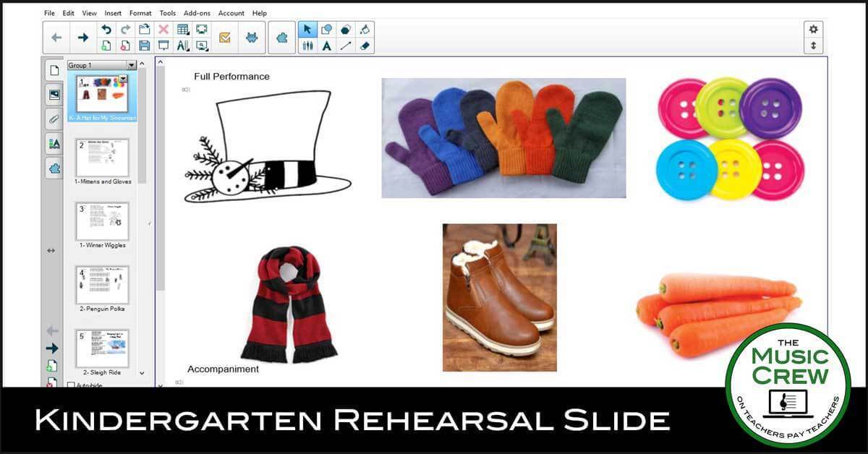868x454 pixels.
Task: Click the Delete Page icon in toolbar
Action: click(x=125, y=46)
